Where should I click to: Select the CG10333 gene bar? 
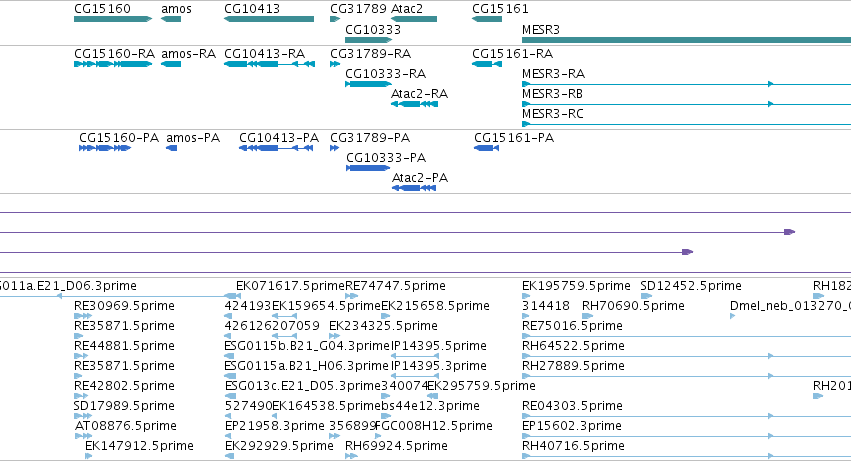(x=369, y=40)
